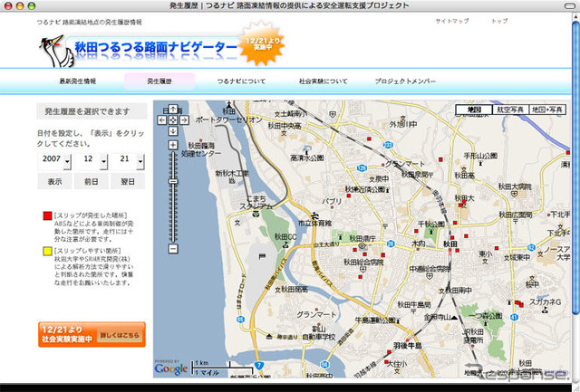This screenshot has height=392, width=580.
Task: Open the 最新発生情報 menu item
Action: point(78,81)
